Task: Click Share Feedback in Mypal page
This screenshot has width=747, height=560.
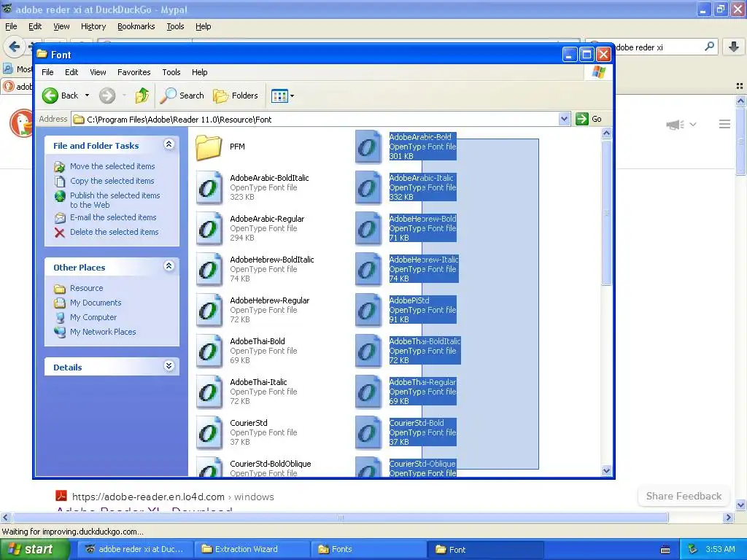Action: 684,496
